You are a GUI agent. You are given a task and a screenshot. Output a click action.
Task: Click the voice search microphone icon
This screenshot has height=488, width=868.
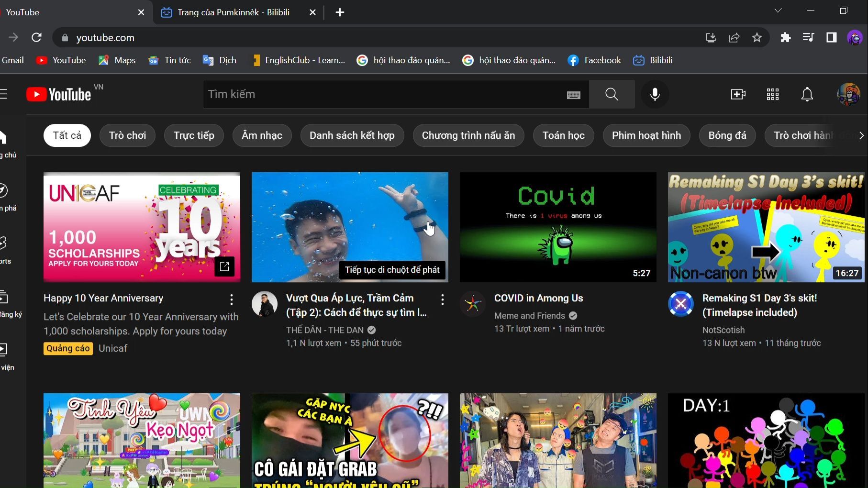(655, 94)
